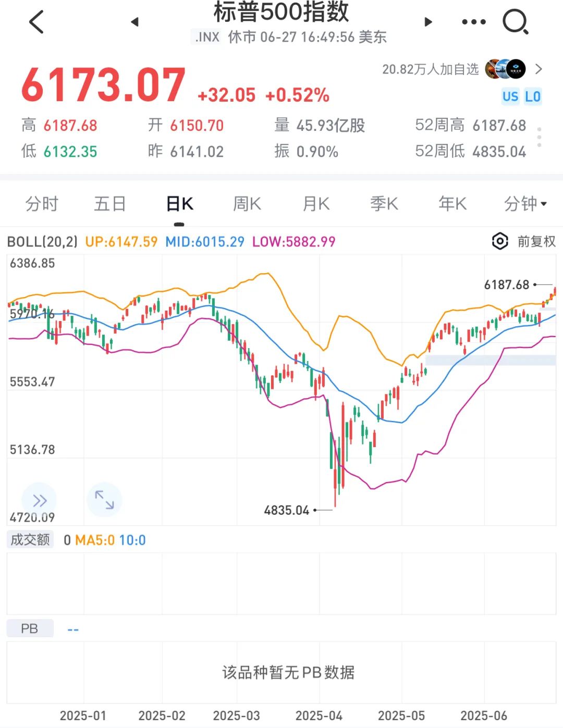The image size is (563, 728).
Task: Switch to the 周K tab
Action: coord(247,204)
